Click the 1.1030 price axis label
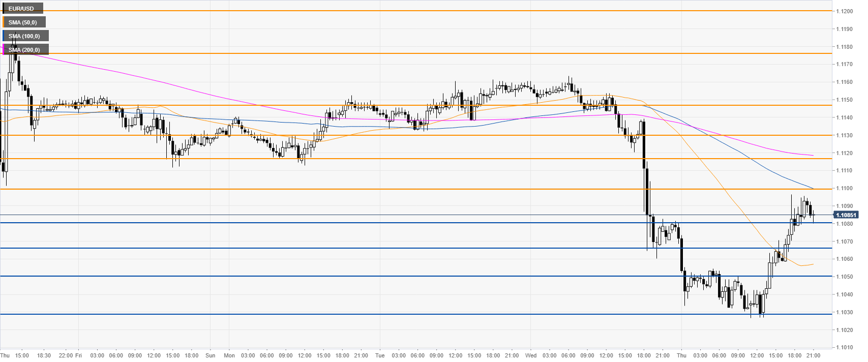Screen dimensions: 868x362 tap(844, 312)
